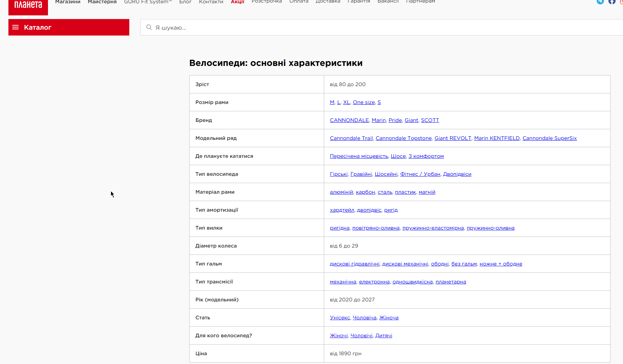Click the 'від 1890 грн' price cell
The width and height of the screenshot is (623, 364).
(x=467, y=353)
